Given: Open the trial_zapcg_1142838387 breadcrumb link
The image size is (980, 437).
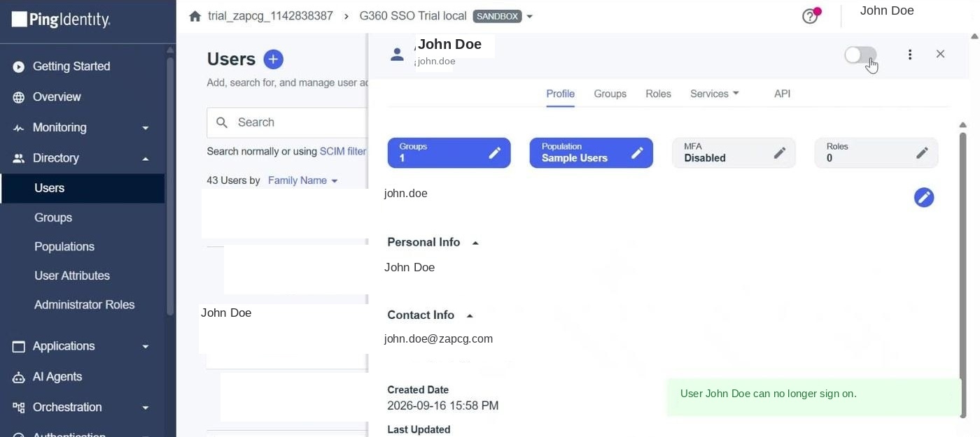Looking at the screenshot, I should (x=270, y=16).
